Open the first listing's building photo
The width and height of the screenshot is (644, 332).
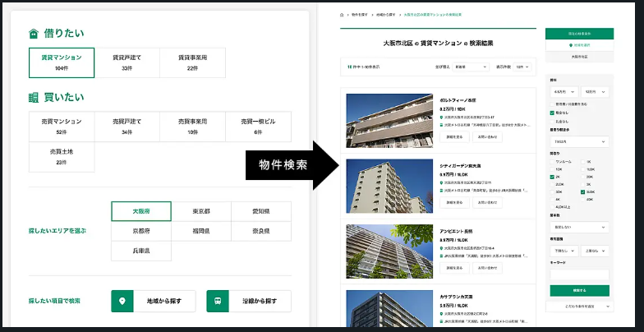(389, 121)
